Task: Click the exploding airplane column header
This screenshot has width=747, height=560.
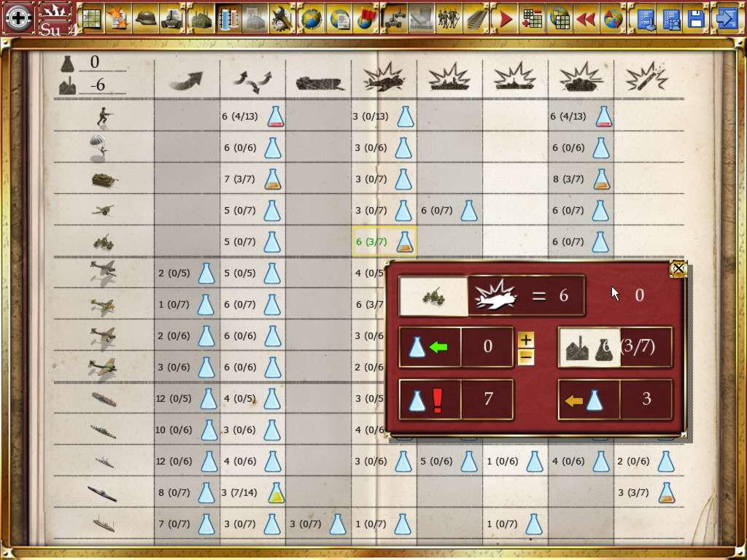Action: pos(384,77)
